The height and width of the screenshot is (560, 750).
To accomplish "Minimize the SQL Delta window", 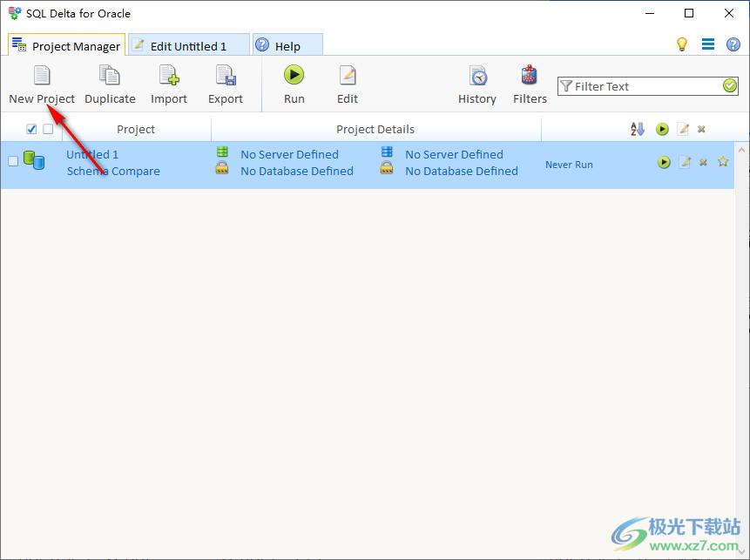I will tap(650, 13).
